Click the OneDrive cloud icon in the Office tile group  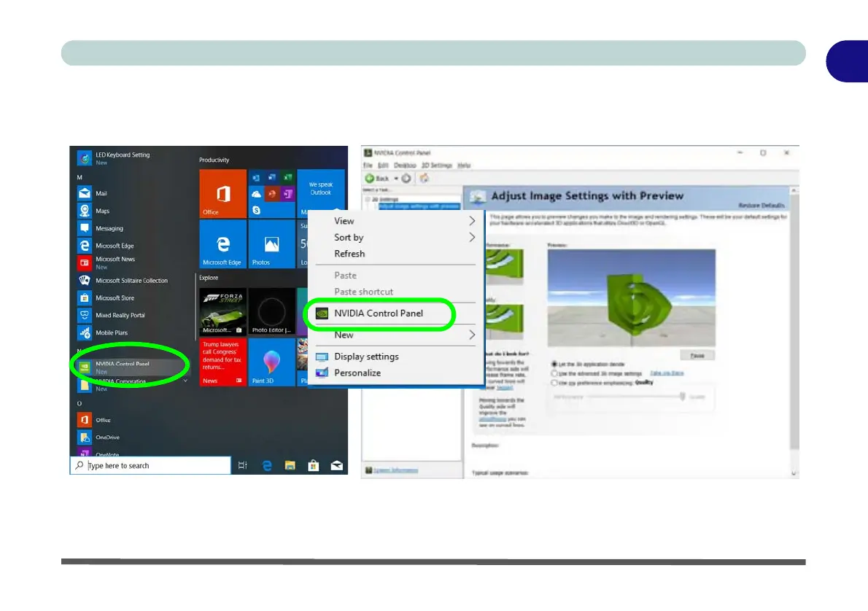(256, 194)
